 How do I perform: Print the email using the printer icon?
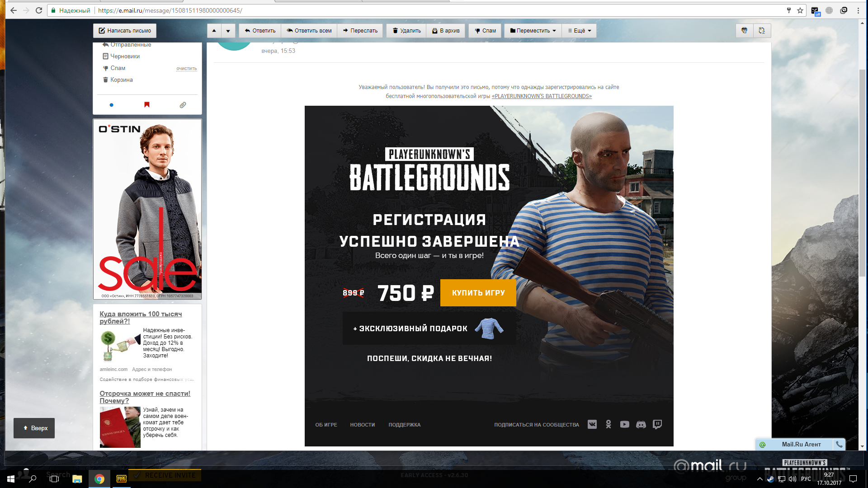click(x=745, y=31)
